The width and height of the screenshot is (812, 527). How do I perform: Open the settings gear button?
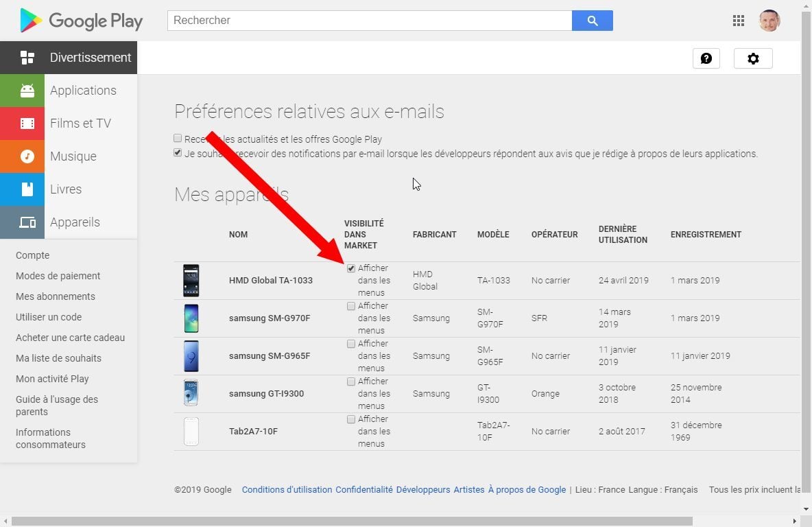pos(753,58)
